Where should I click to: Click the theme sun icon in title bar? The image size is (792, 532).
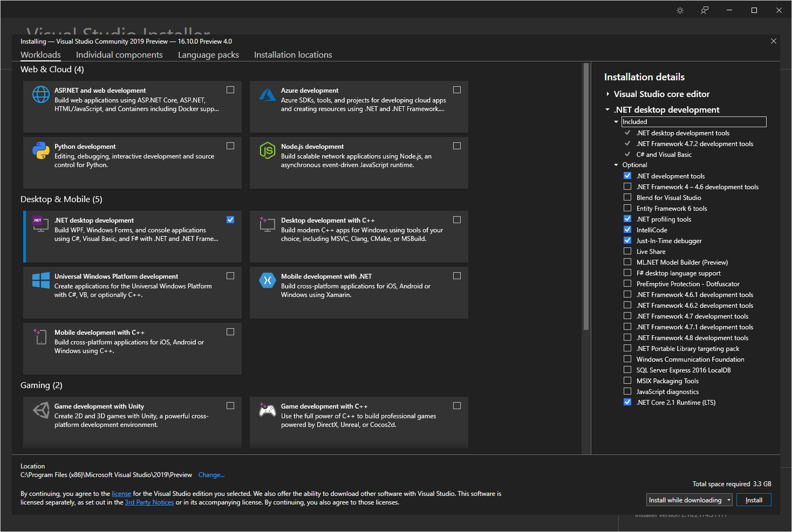680,10
